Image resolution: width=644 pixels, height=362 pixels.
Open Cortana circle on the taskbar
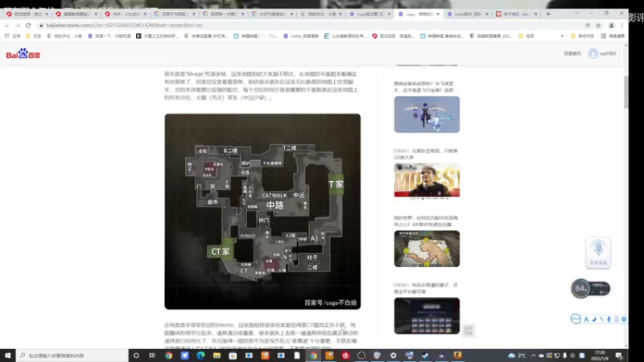point(136,356)
